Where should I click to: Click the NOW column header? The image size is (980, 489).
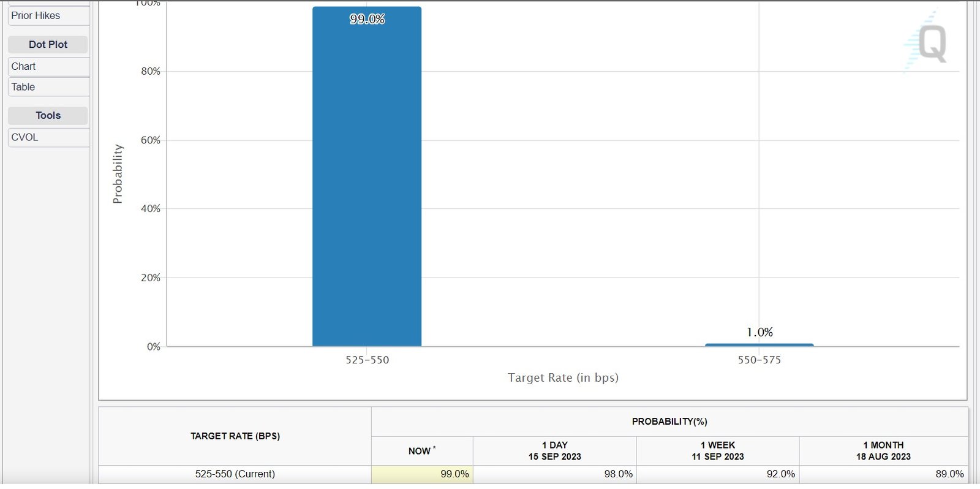click(x=421, y=451)
